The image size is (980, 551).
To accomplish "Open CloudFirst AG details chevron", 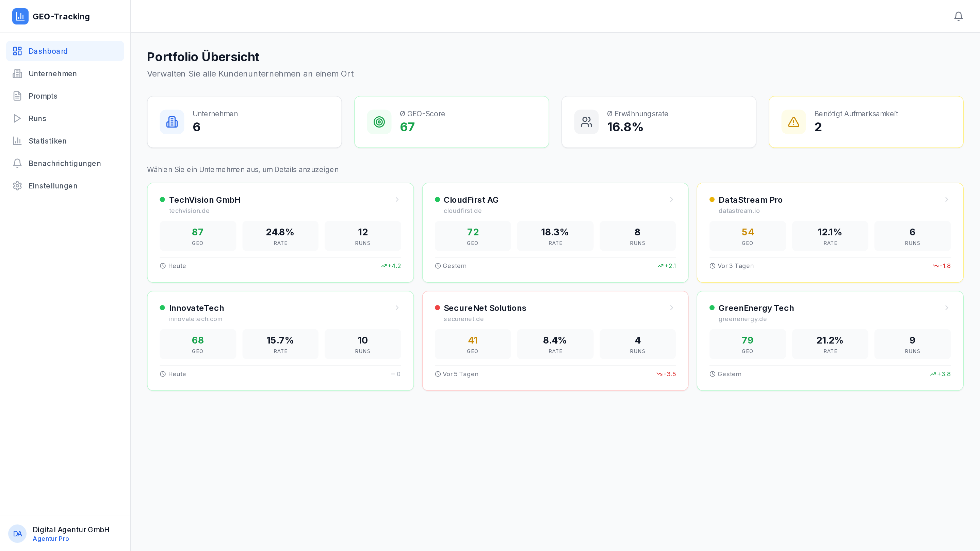I will click(x=671, y=200).
